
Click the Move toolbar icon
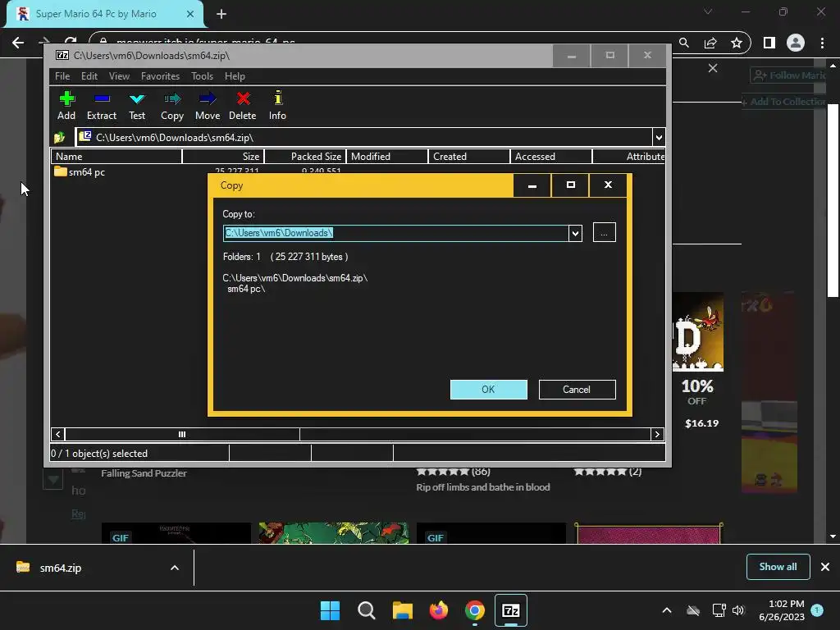coord(208,106)
